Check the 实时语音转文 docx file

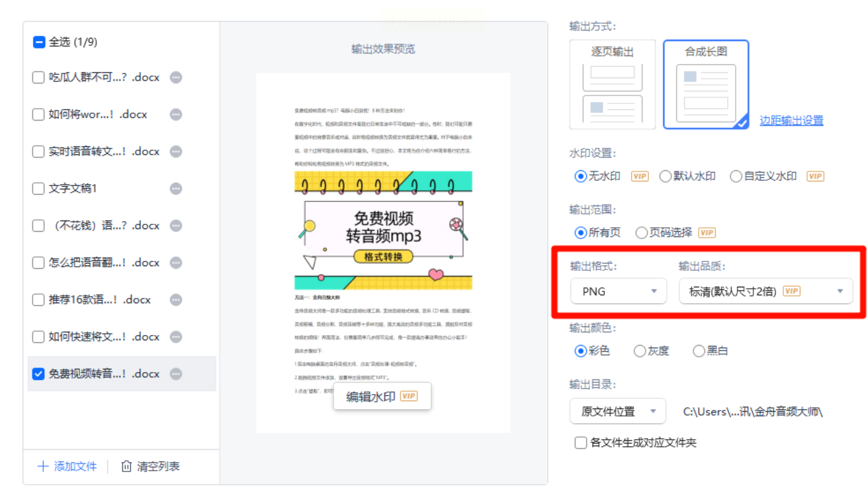point(38,152)
